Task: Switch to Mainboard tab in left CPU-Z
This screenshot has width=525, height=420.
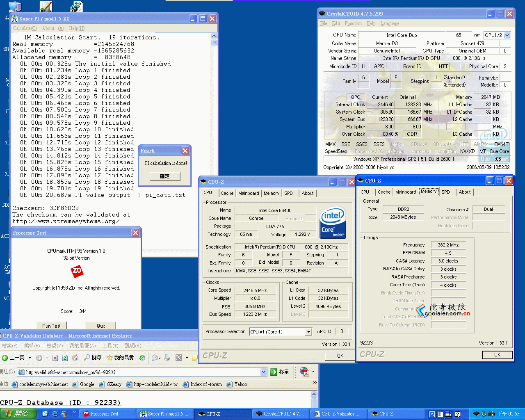Action: pyautogui.click(x=249, y=193)
